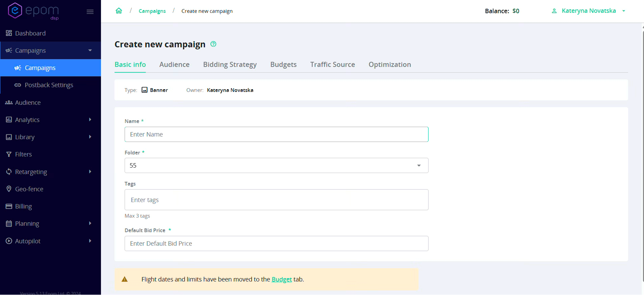Screen dimensions: 644x295
Task: Switch to the Bidding Strategy tab
Action: (x=230, y=65)
